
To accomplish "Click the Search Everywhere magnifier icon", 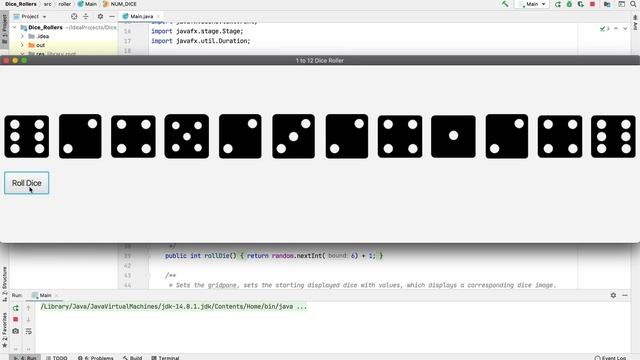I will [633, 4].
